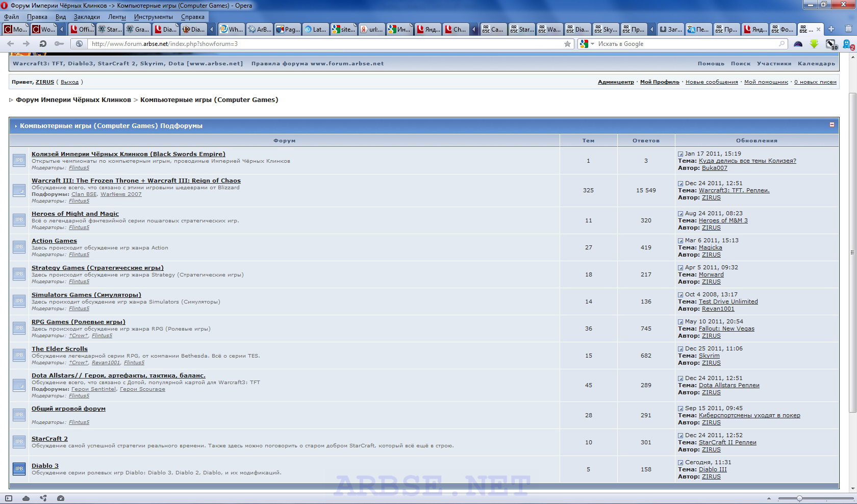Collapse the tab group arrow after the Ch... tab
Image resolution: width=857 pixels, height=504 pixels.
tap(474, 29)
